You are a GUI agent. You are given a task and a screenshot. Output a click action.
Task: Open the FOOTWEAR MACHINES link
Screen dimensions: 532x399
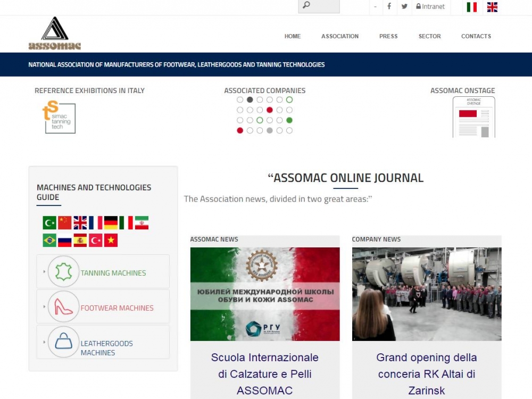click(117, 308)
